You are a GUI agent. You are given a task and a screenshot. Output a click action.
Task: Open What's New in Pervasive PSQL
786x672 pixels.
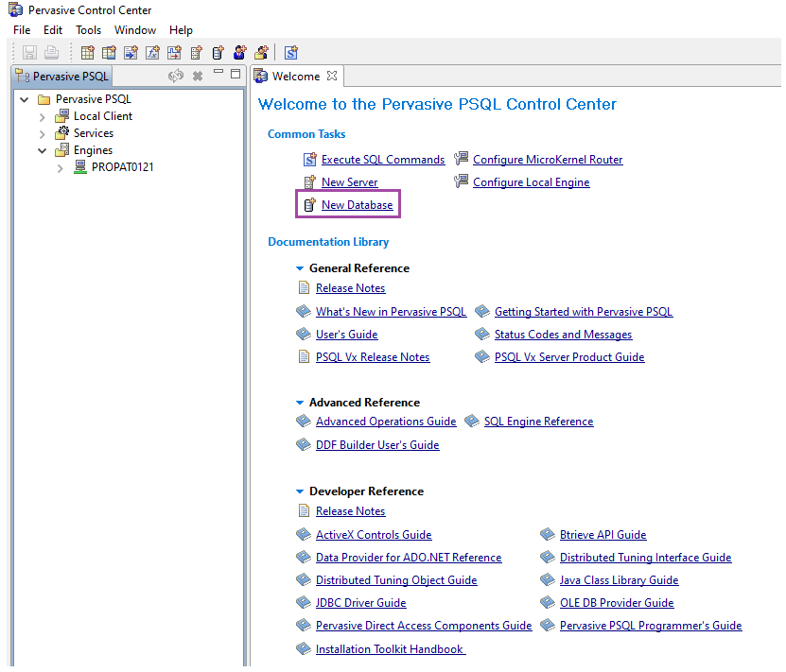click(391, 312)
